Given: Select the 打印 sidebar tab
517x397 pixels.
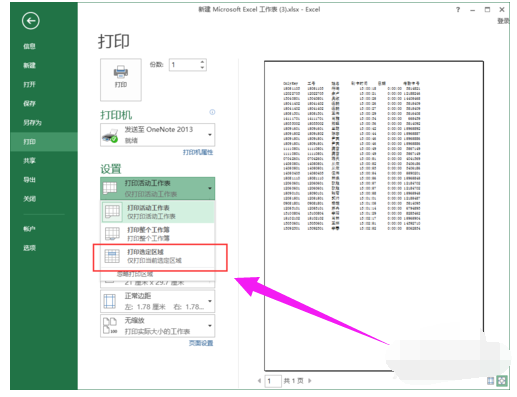Looking at the screenshot, I should 44,142.
